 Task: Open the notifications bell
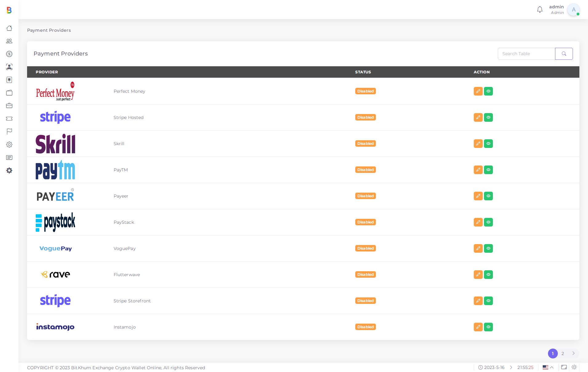point(540,10)
